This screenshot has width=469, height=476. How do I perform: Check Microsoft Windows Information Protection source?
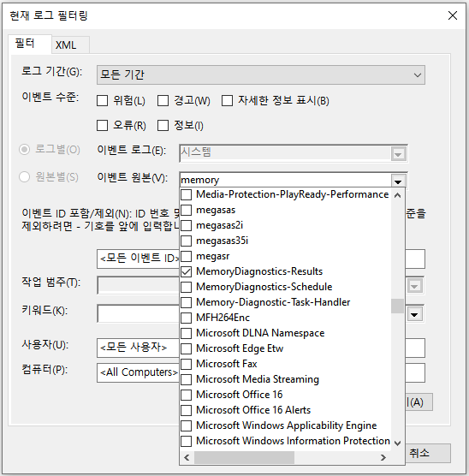click(186, 441)
